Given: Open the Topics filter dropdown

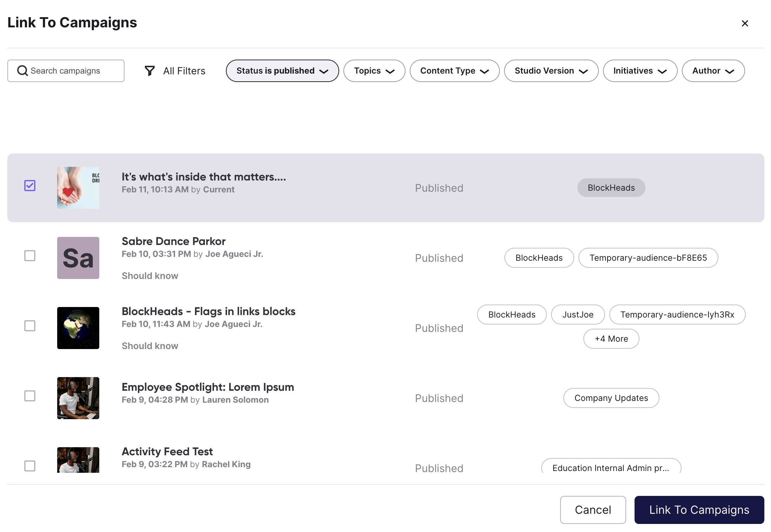Looking at the screenshot, I should 374,70.
